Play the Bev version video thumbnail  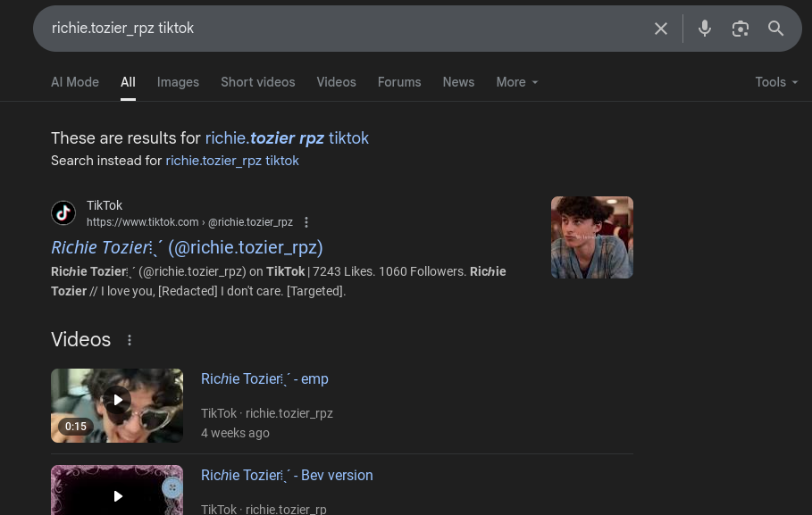tap(117, 490)
